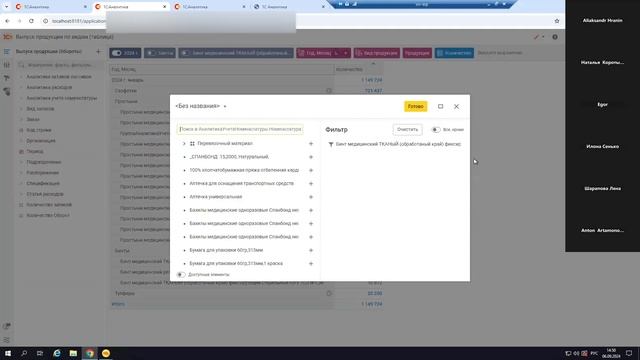Click the funnel icon of the filter entry
Viewport: 640px width, 360px height.
(x=331, y=144)
